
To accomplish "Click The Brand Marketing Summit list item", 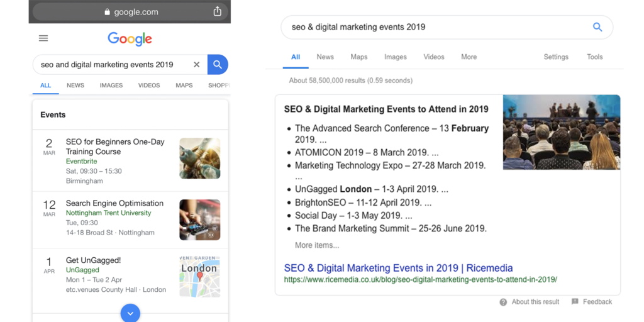I will click(391, 229).
